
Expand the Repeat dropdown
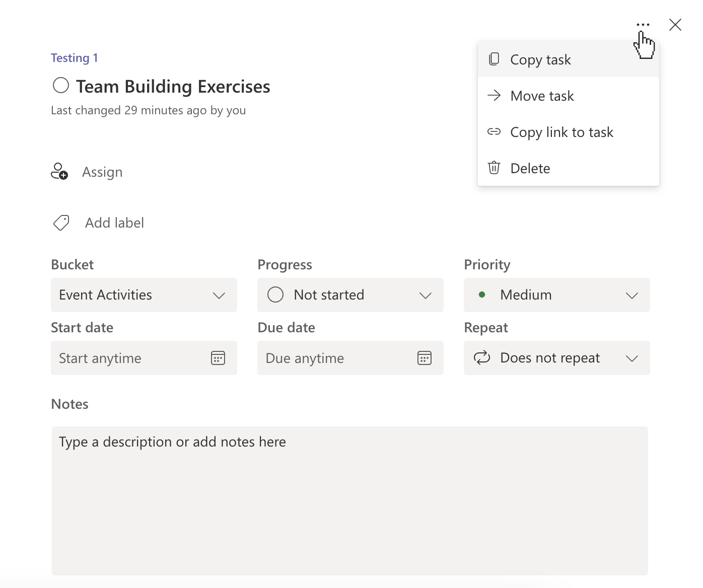tap(631, 358)
